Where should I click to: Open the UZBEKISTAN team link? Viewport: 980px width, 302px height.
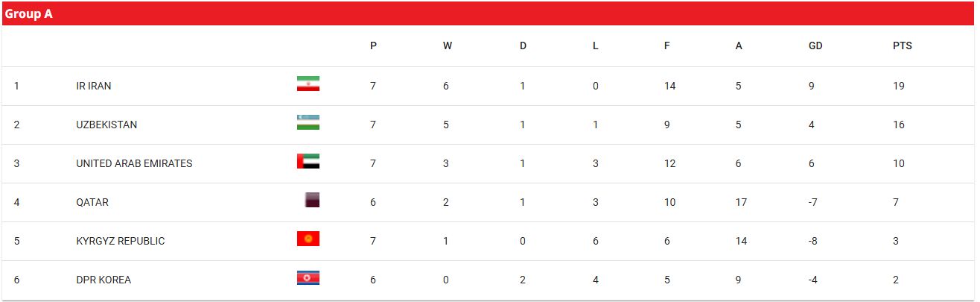(106, 125)
